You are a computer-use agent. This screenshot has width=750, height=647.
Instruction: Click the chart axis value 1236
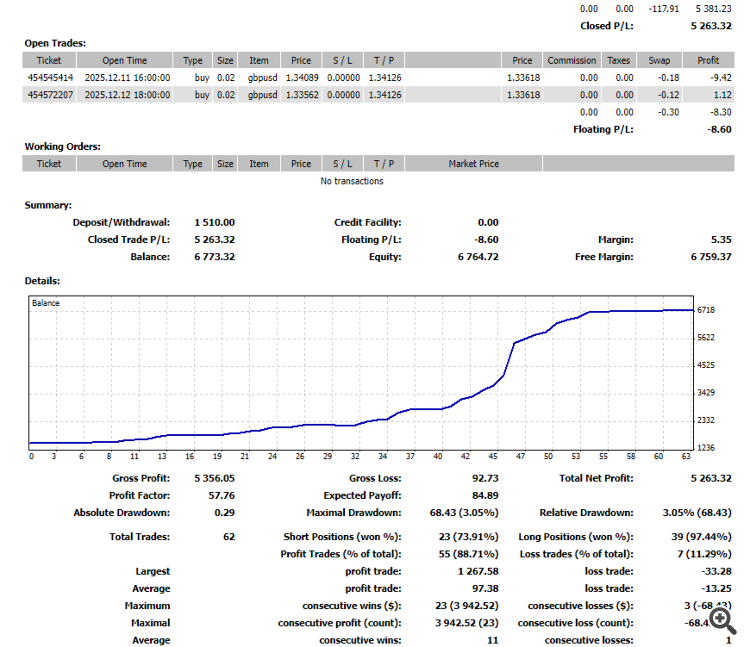coord(706,448)
